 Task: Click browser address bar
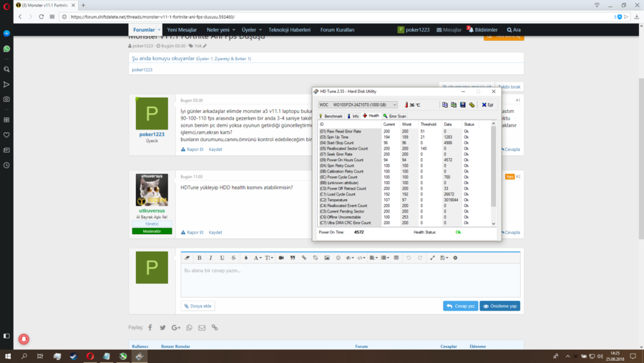341,17
